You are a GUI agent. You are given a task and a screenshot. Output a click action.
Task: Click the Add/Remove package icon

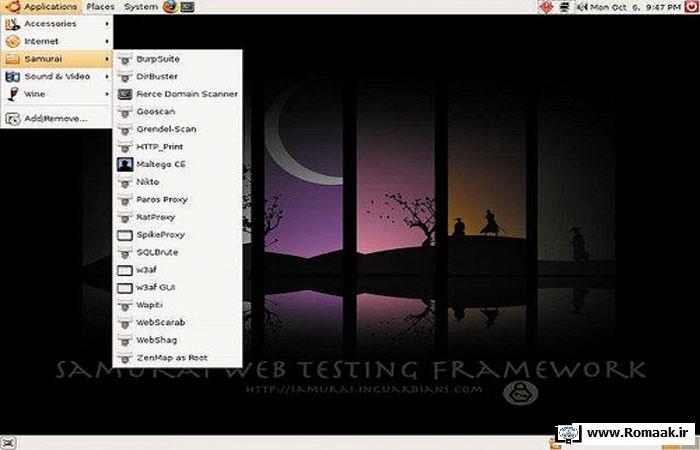point(12,119)
